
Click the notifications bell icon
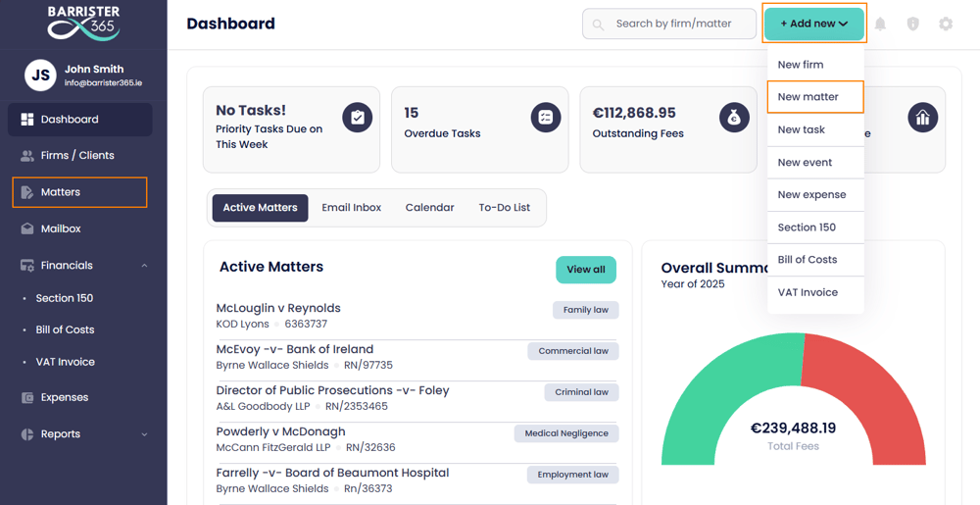[x=880, y=24]
